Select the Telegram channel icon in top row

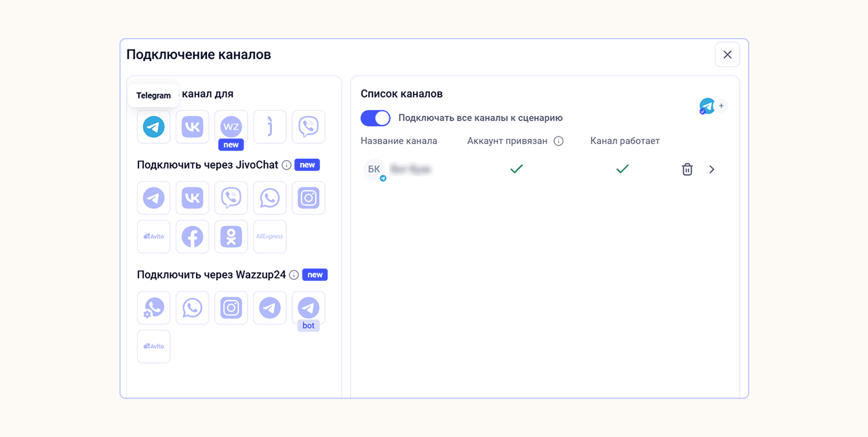tap(154, 127)
